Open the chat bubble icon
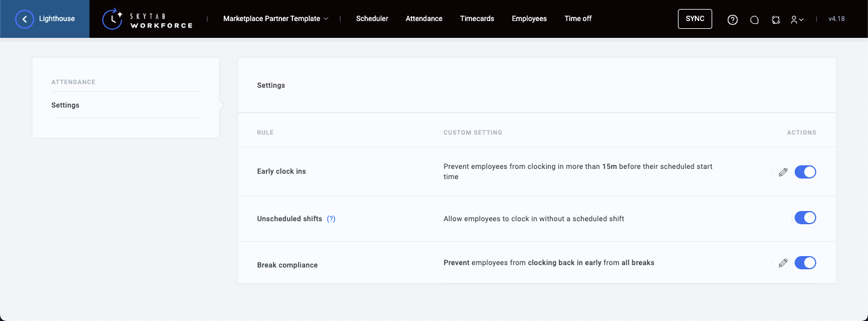This screenshot has width=868, height=321. (x=754, y=19)
